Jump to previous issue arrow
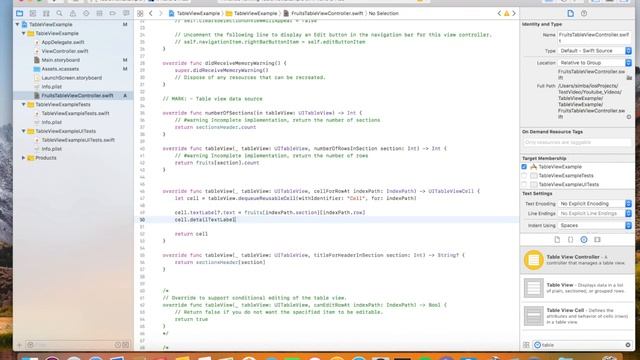 tap(499, 13)
